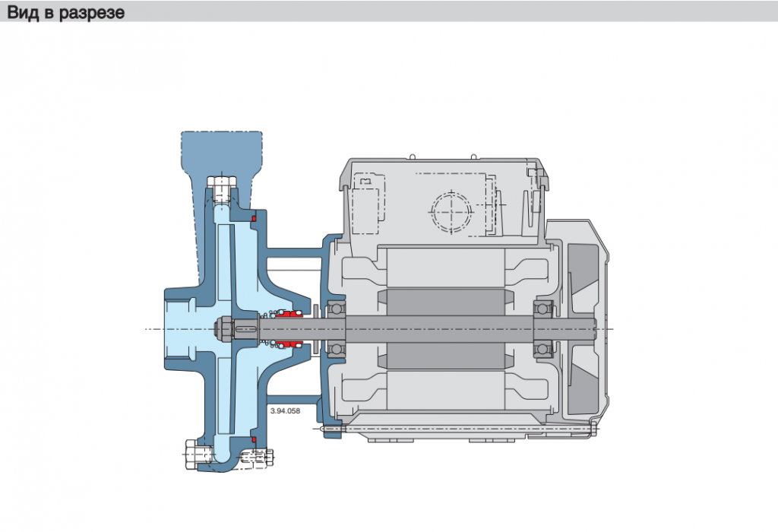Select the lower red mechanical seal
The height and width of the screenshot is (532, 778).
click(289, 344)
